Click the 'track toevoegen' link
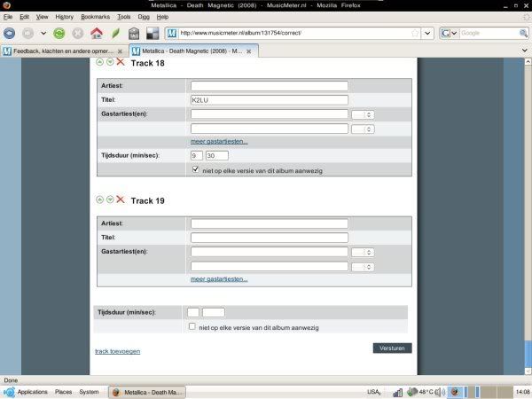532x399 pixels. (x=117, y=351)
